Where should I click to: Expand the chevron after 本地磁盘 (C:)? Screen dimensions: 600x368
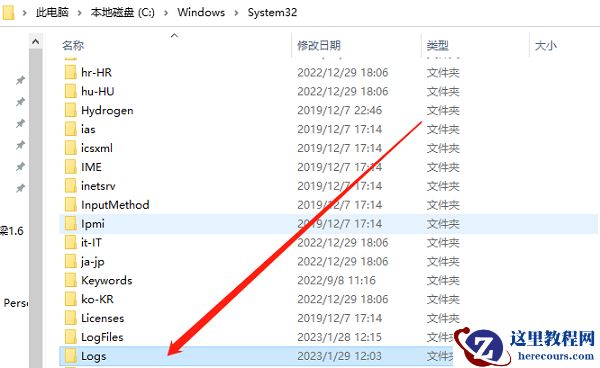tap(166, 13)
